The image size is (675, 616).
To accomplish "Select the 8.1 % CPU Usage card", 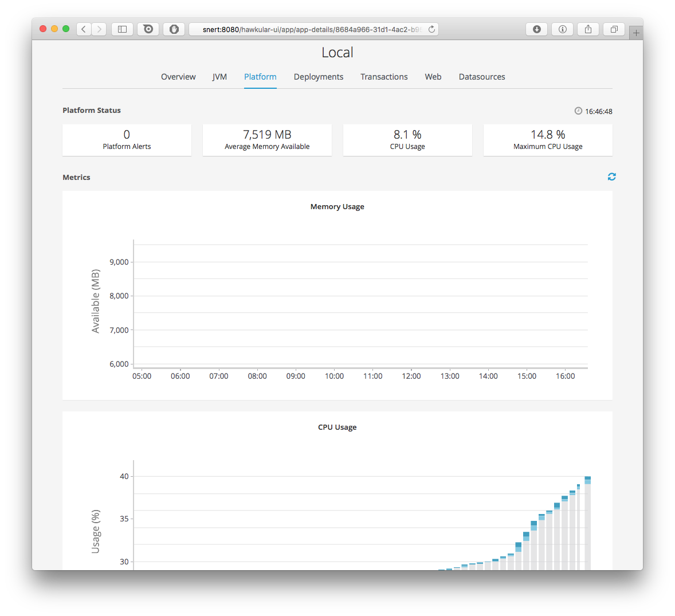I will [x=407, y=140].
